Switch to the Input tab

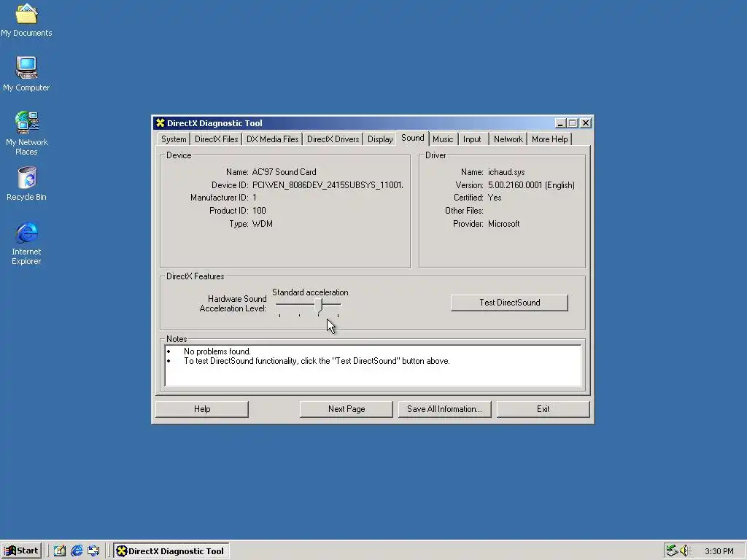[x=472, y=139]
